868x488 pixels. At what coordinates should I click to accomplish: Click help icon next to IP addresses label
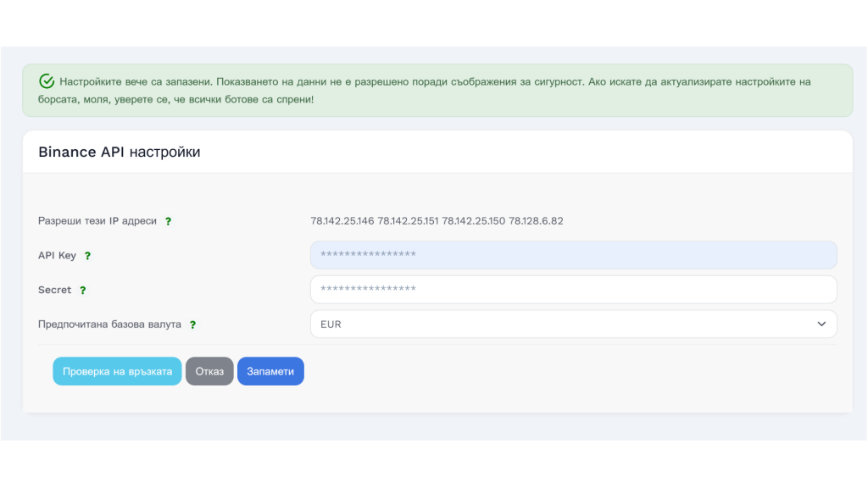(169, 221)
